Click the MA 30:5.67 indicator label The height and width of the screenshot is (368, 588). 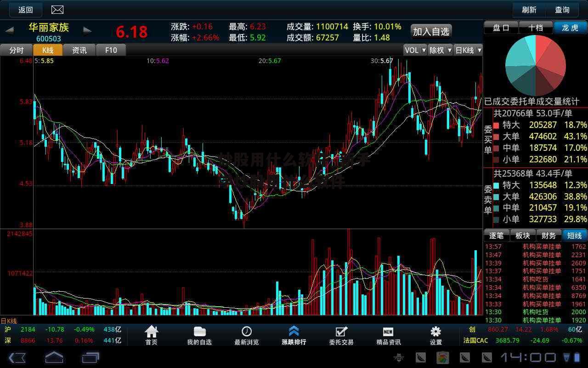(382, 61)
